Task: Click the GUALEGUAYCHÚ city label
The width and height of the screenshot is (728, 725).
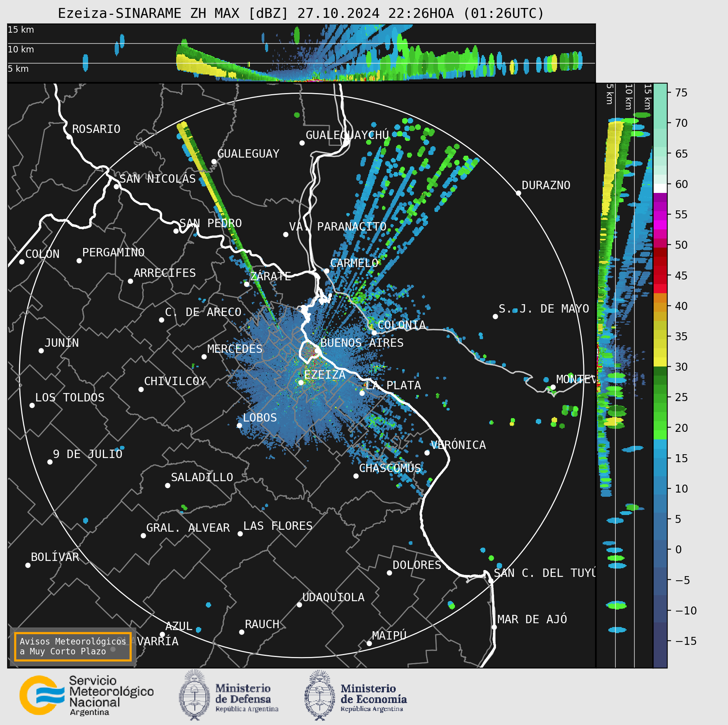Action: [347, 135]
